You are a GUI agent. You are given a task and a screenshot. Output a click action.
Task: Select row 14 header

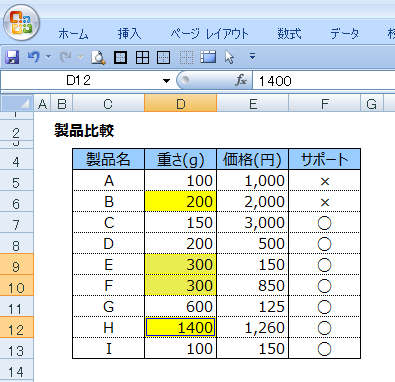point(16,369)
